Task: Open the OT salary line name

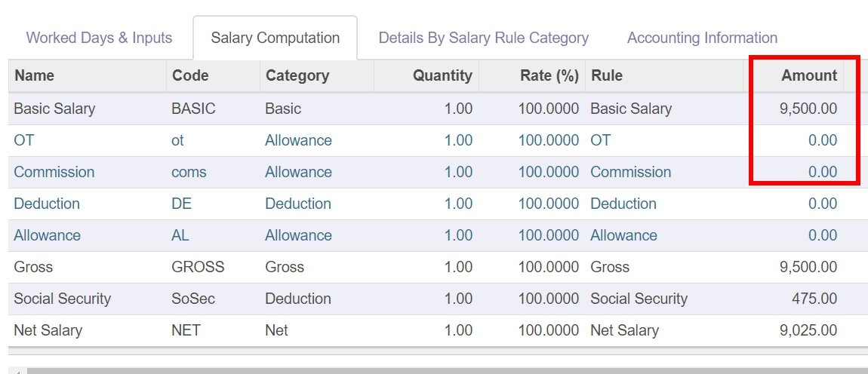Action: [24, 140]
